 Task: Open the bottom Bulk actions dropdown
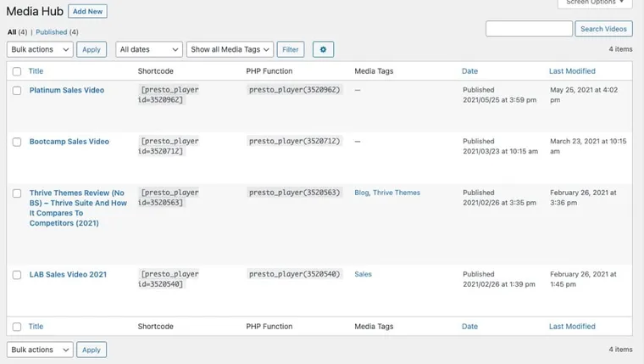point(40,350)
